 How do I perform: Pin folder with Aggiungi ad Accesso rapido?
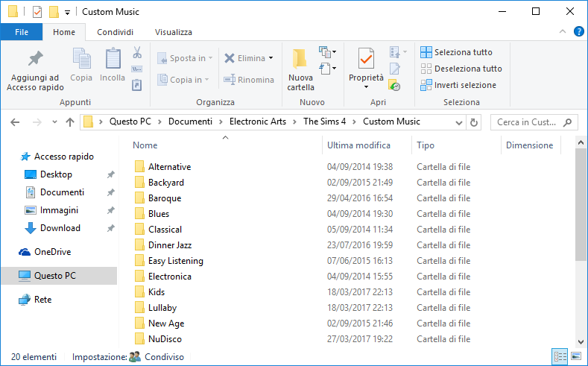pos(35,71)
